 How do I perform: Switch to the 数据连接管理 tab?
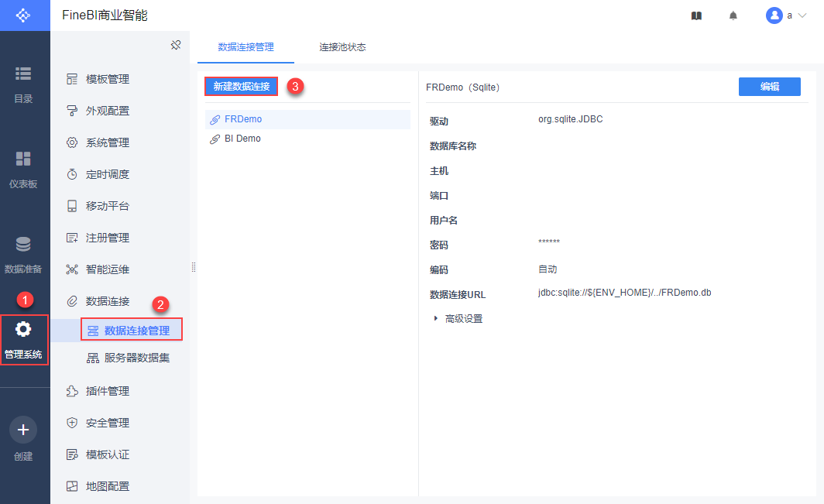[x=246, y=47]
